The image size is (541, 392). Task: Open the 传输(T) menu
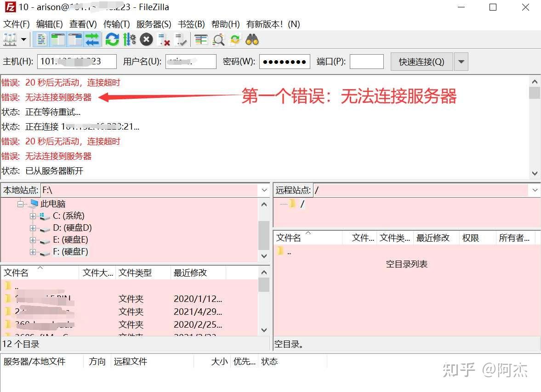[116, 24]
